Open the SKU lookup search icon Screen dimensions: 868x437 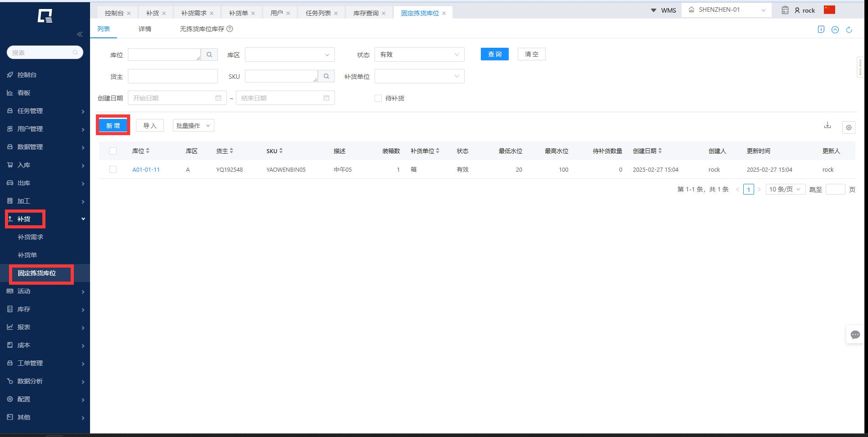tap(326, 76)
